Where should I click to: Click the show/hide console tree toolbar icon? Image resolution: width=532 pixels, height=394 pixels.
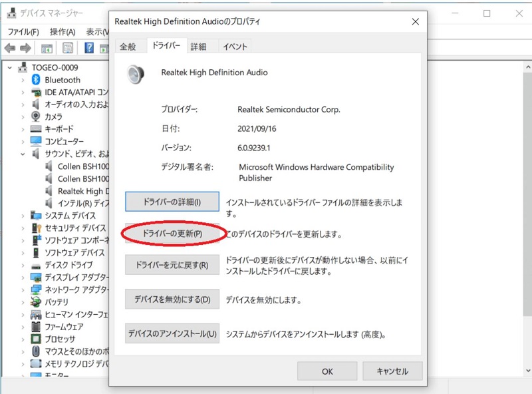[x=47, y=49]
